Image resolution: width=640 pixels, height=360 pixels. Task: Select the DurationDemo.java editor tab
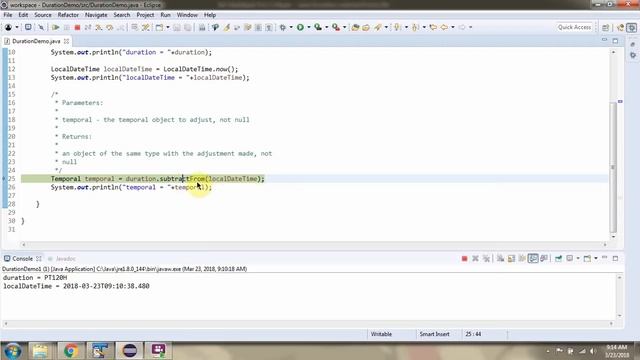[x=36, y=41]
